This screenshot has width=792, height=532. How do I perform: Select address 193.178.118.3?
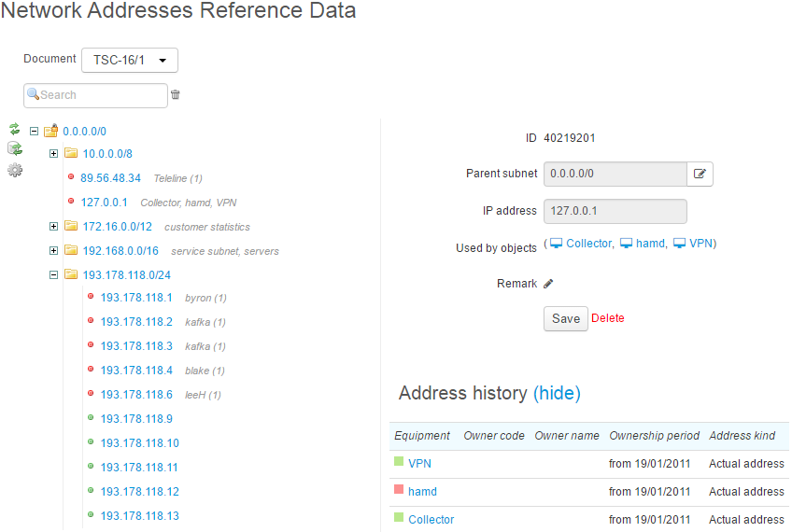coord(136,345)
